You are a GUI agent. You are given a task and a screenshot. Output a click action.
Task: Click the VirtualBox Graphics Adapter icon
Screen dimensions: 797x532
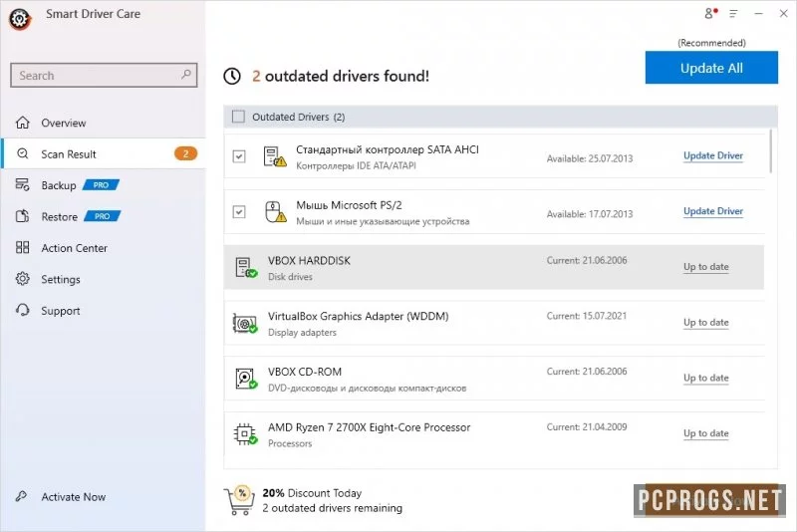click(x=245, y=323)
